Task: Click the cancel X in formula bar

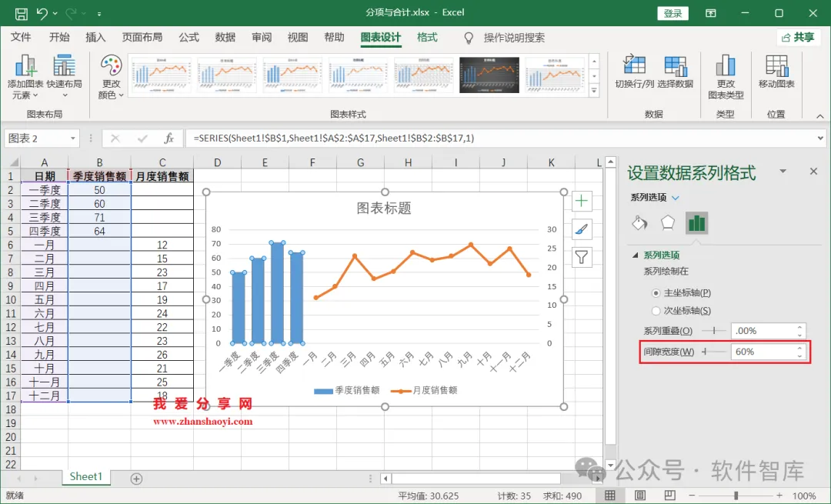Action: click(115, 139)
